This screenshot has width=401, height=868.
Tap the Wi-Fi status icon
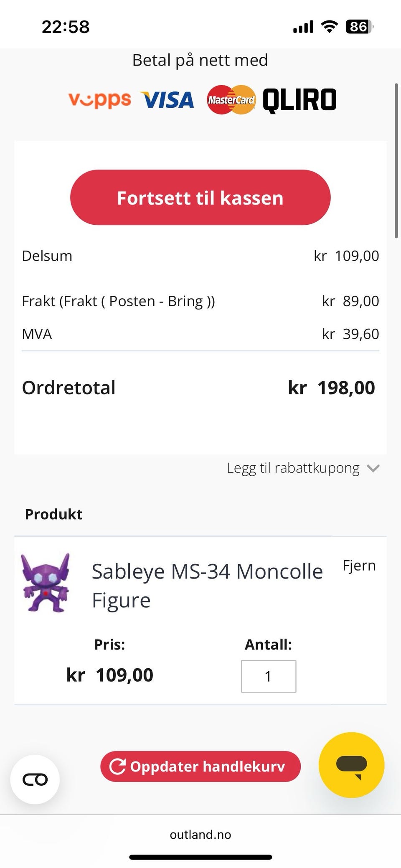pyautogui.click(x=329, y=27)
